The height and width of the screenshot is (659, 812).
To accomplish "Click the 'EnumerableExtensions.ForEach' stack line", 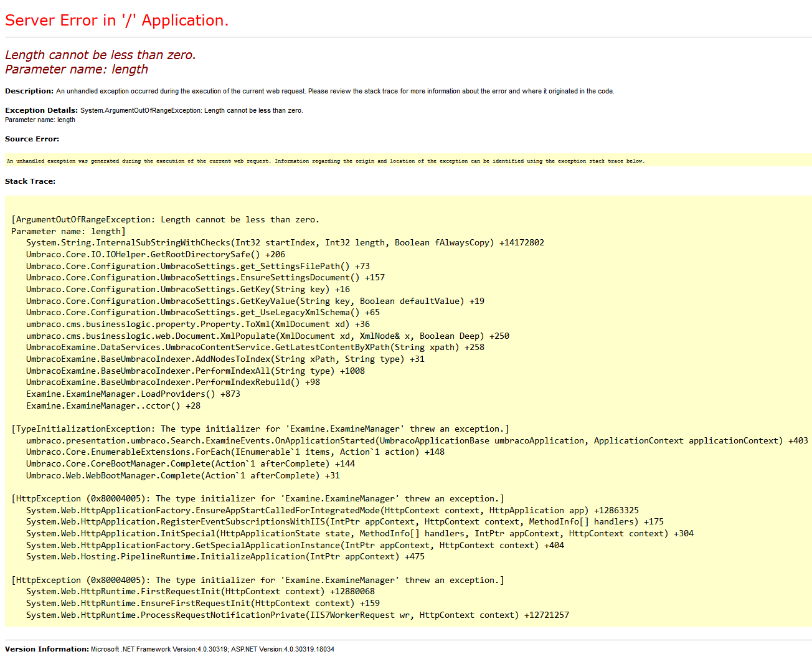I will click(x=235, y=452).
